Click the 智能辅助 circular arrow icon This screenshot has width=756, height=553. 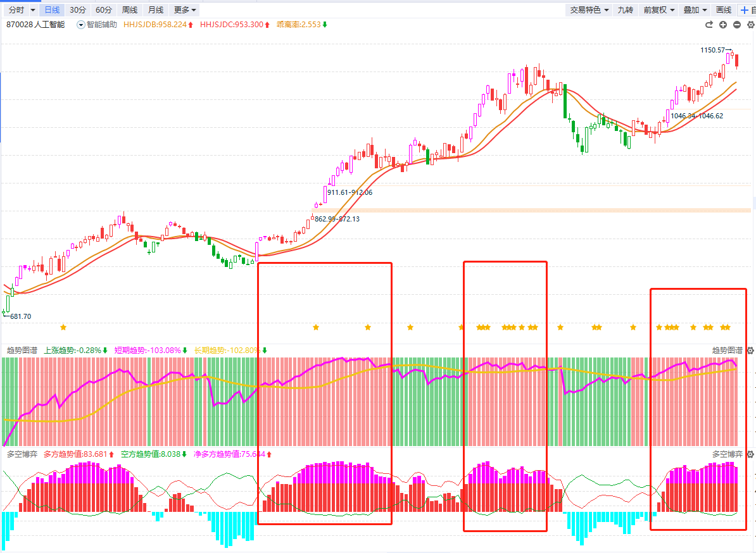click(x=80, y=25)
